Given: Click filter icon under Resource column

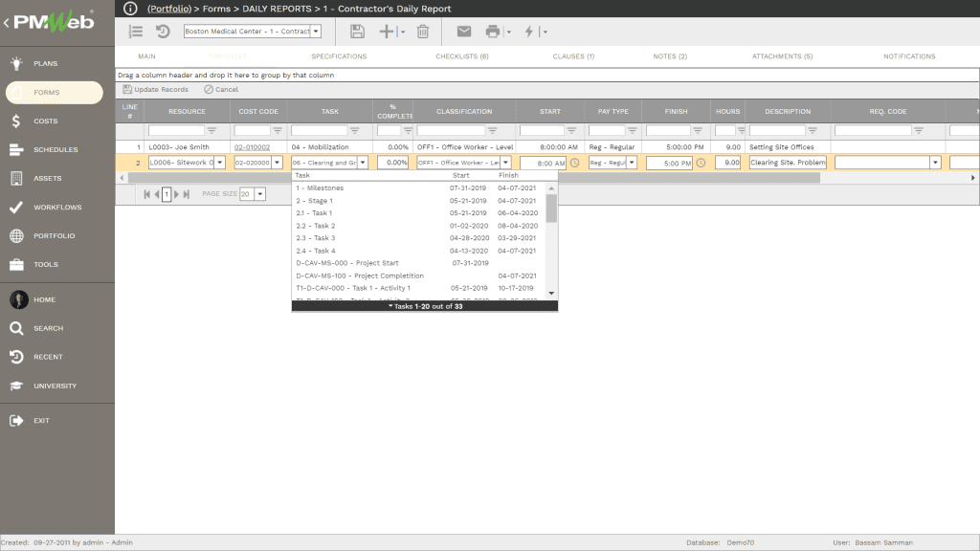Looking at the screenshot, I should point(212,130).
